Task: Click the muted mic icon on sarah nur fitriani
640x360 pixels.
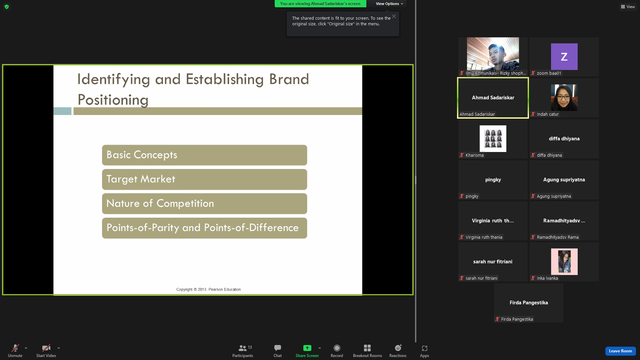Action: click(462, 278)
